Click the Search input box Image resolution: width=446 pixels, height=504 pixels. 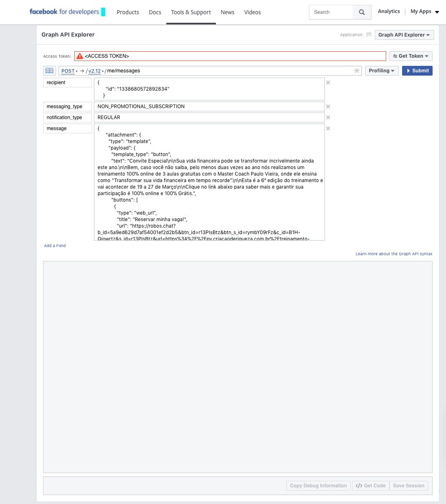pyautogui.click(x=331, y=12)
